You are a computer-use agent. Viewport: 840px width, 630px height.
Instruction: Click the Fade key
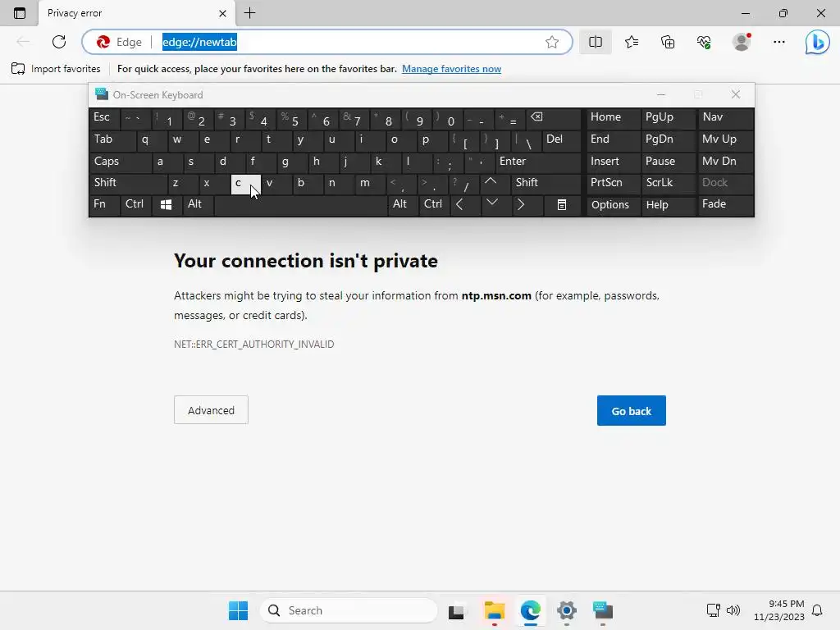[x=725, y=204]
